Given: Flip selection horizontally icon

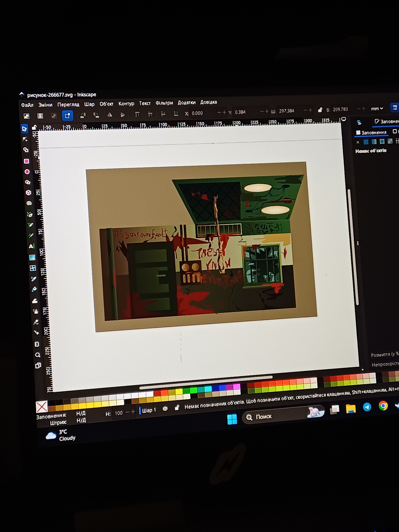Looking at the screenshot, I should point(109,115).
